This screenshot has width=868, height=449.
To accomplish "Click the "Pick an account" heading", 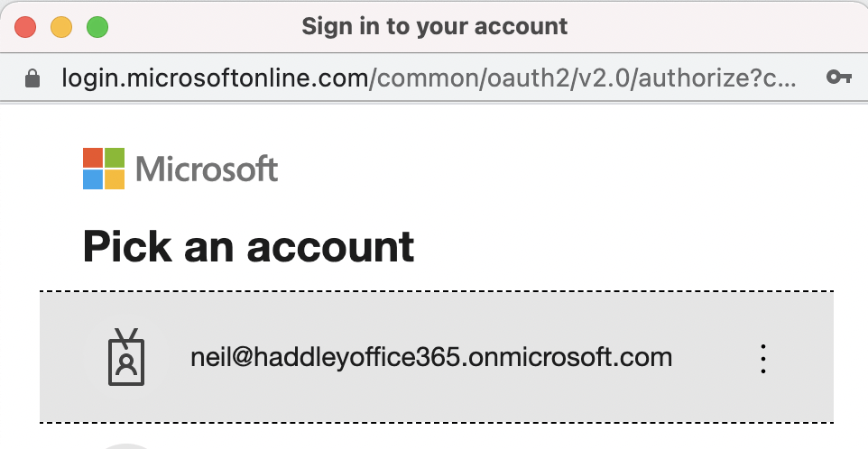I will [248, 246].
